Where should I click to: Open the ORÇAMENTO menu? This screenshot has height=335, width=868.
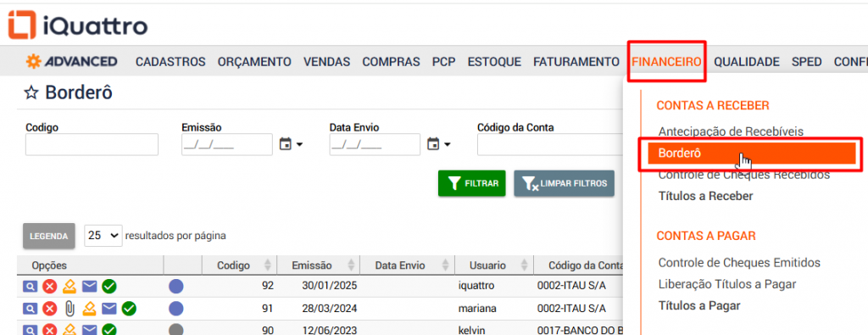tap(254, 61)
